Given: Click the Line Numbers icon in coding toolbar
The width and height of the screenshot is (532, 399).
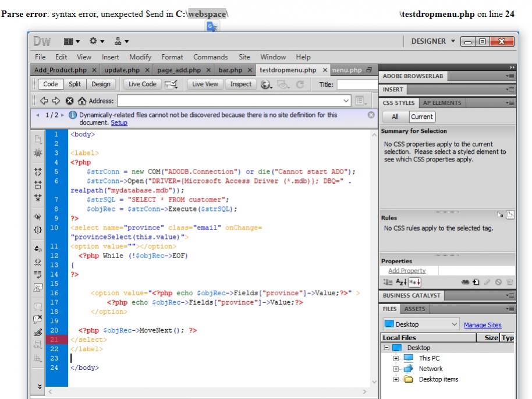Looking at the screenshot, I should 38,249.
